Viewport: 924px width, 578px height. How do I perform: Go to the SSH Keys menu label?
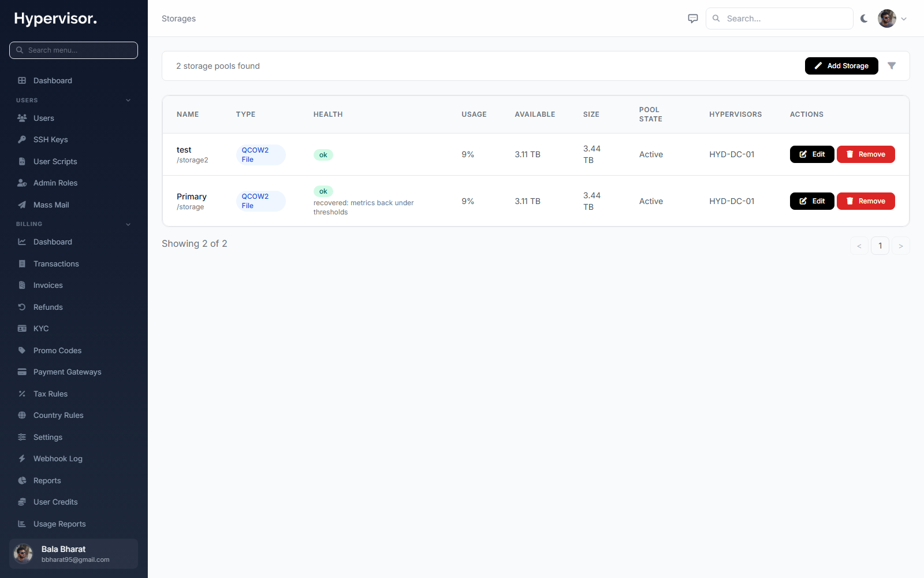[x=51, y=139]
